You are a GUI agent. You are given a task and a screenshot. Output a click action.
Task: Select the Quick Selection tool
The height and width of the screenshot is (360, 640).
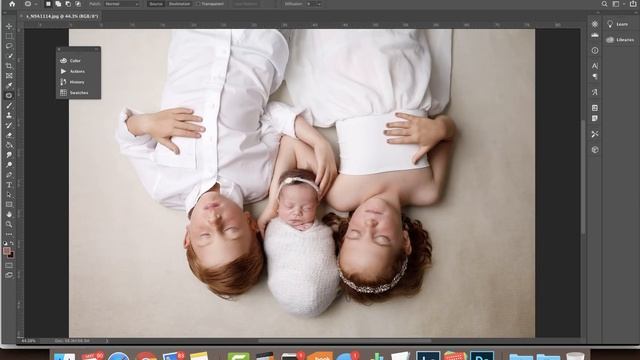9,56
